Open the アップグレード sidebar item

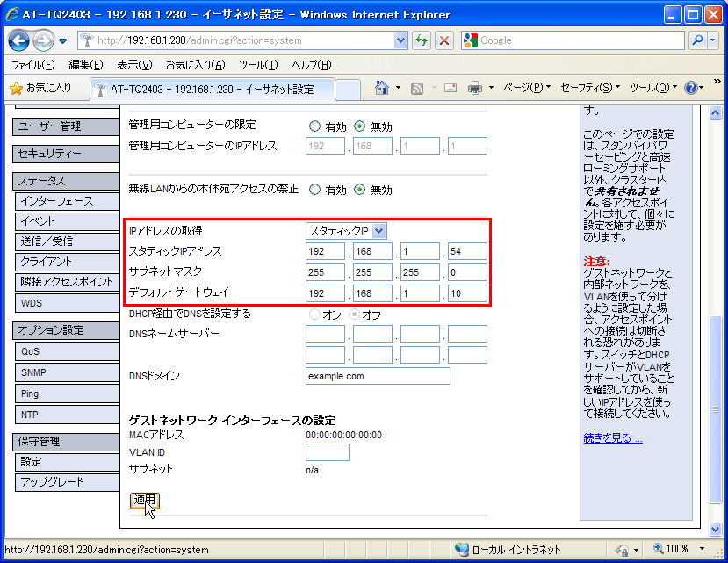tap(68, 482)
